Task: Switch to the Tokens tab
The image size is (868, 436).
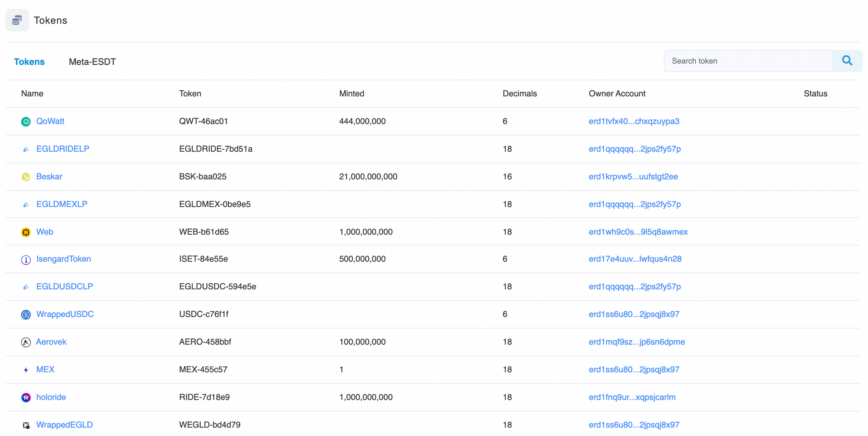Action: pyautogui.click(x=29, y=62)
